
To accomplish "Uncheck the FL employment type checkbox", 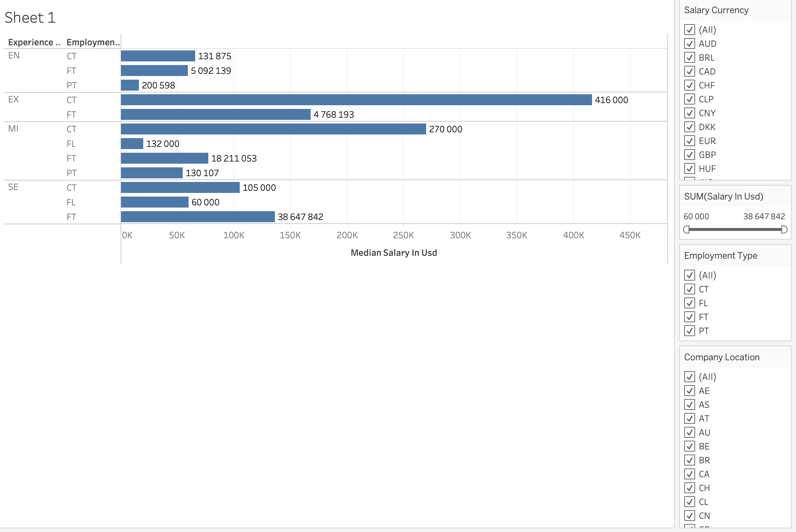I will click(690, 303).
